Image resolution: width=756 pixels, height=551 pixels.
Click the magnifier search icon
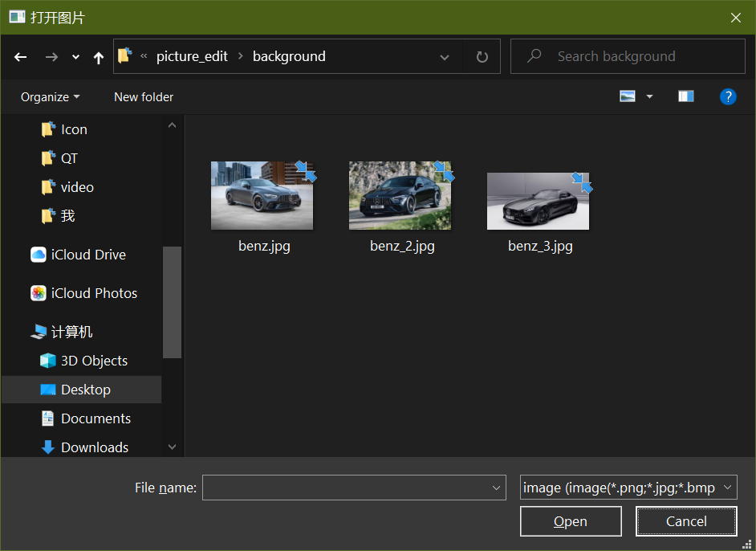click(x=534, y=56)
